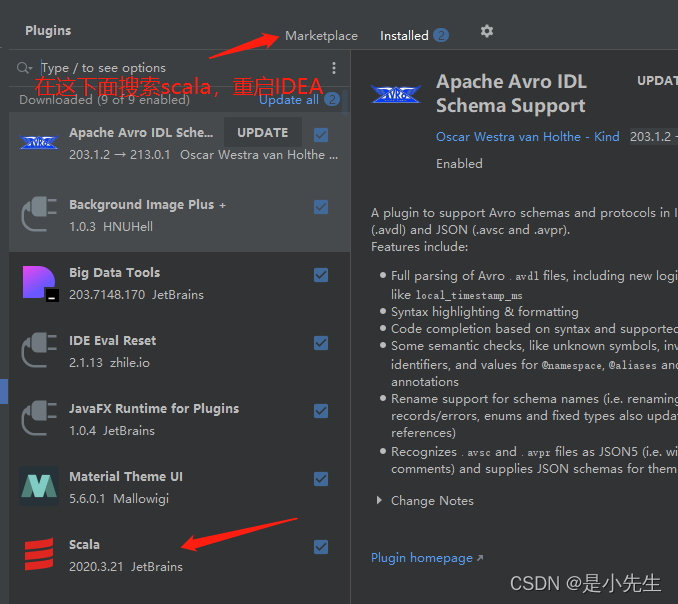
Task: Click the 1.0.3 HNUHell version text
Action: [x=111, y=227]
